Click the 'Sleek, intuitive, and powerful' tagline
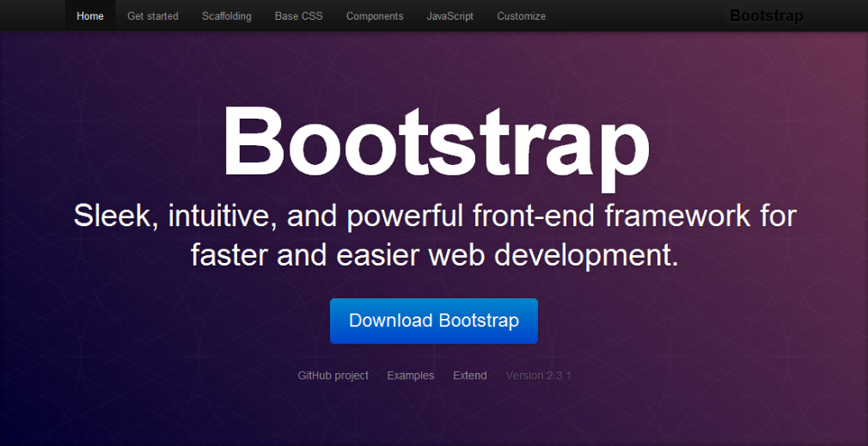868x446 pixels. [435, 235]
